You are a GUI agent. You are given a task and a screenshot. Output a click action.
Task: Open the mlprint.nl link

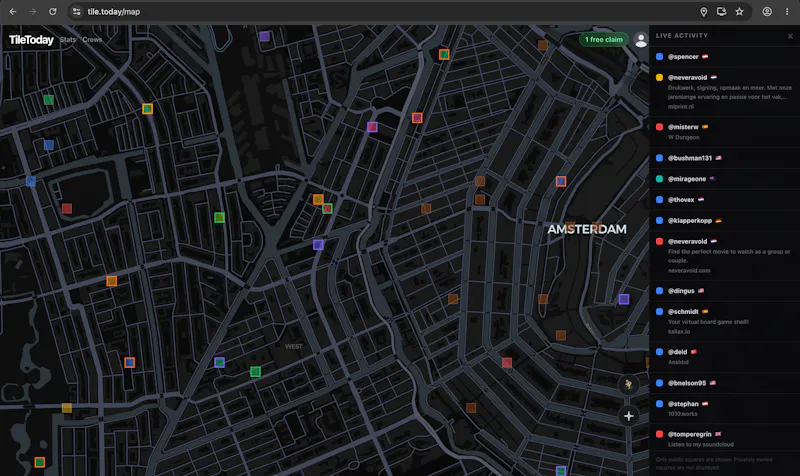click(681, 107)
